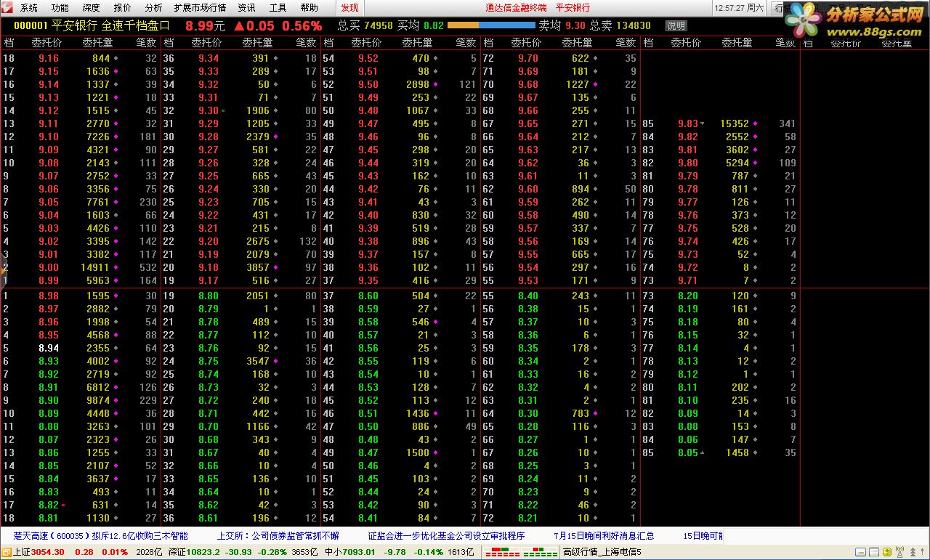Click the 全速千档盘口 title label
Viewport: 930px width, 560px height.
coord(136,25)
